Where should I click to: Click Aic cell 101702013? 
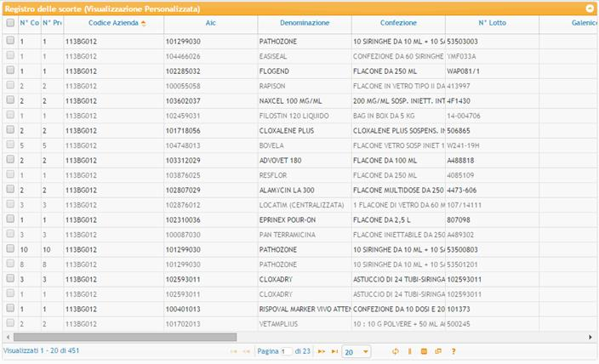click(x=183, y=324)
